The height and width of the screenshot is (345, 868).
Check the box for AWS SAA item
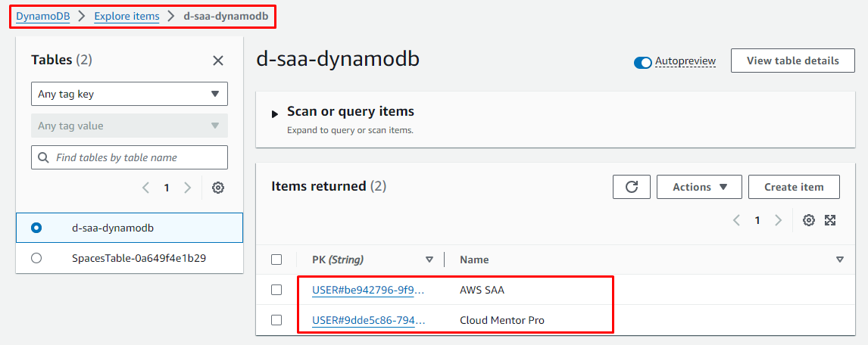[276, 290]
